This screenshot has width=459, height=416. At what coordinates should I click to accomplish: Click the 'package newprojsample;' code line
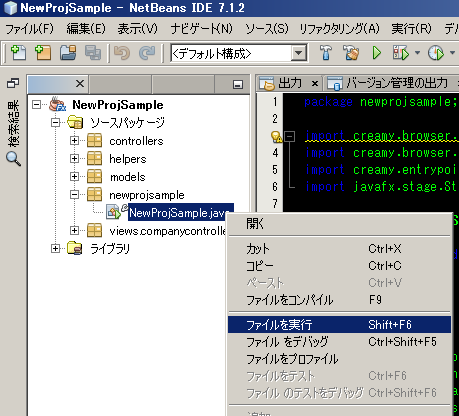pos(380,102)
